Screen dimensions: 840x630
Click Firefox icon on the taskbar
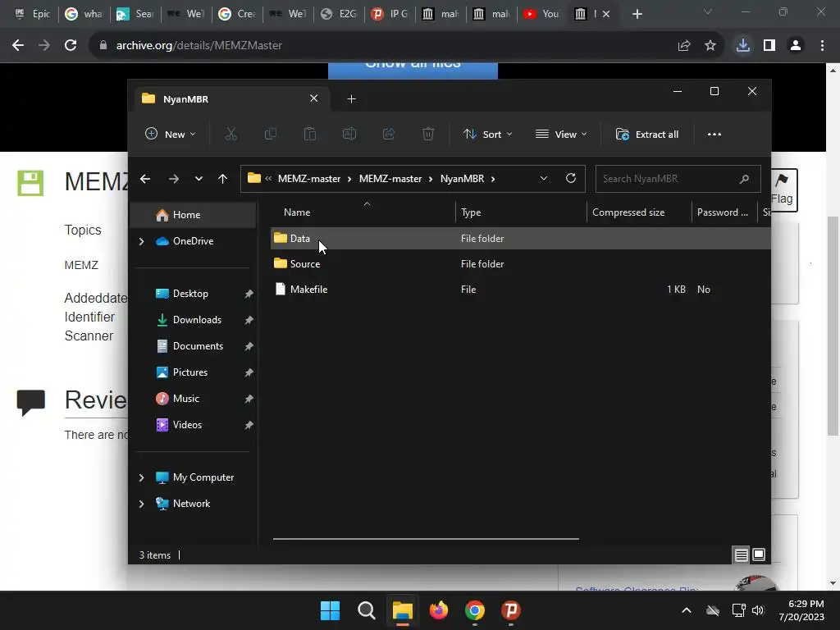[x=439, y=610]
